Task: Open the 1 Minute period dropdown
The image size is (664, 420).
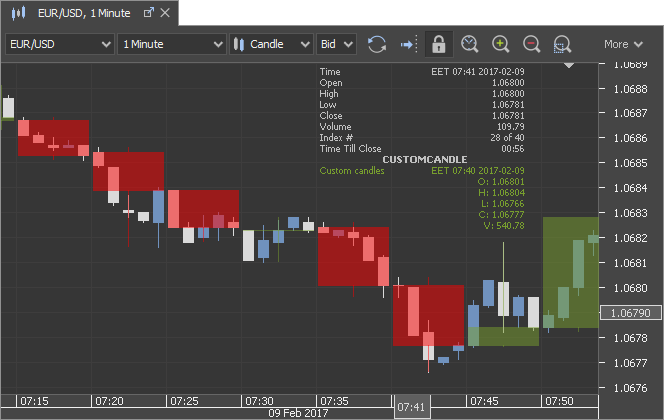Action: click(171, 44)
